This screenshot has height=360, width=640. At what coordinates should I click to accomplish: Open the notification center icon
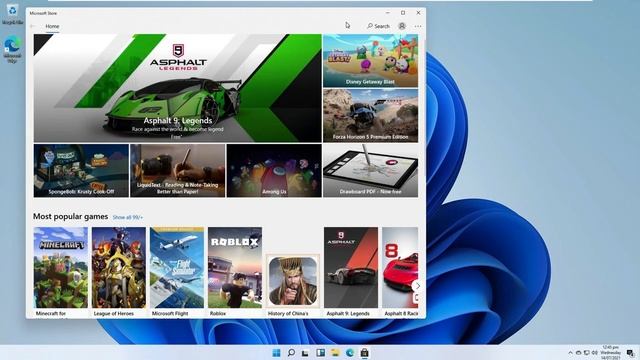pos(630,353)
